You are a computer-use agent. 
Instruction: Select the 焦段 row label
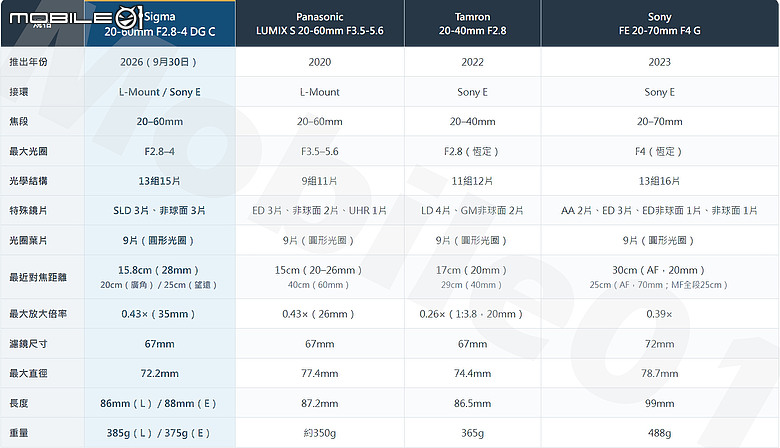tap(19, 121)
